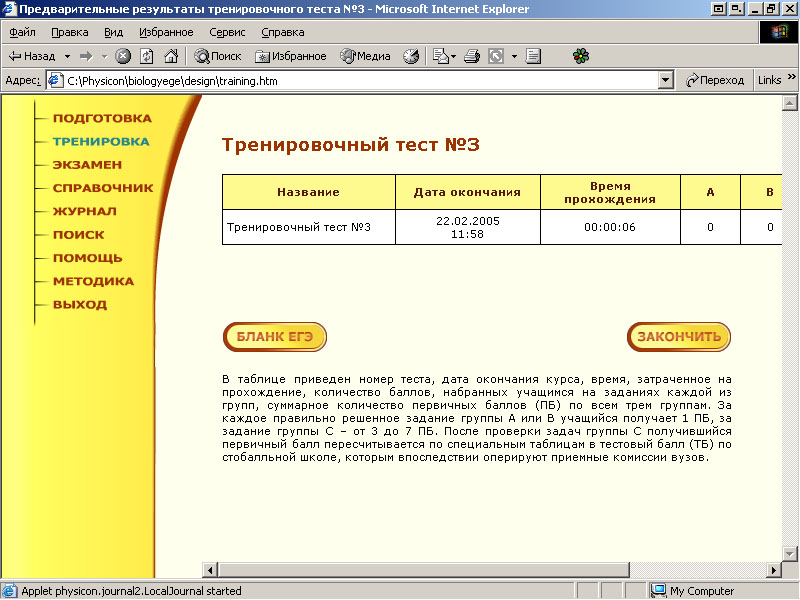This screenshot has width=800, height=600.
Task: Click the ЗАКОНЧИТЬ button
Action: coord(679,337)
